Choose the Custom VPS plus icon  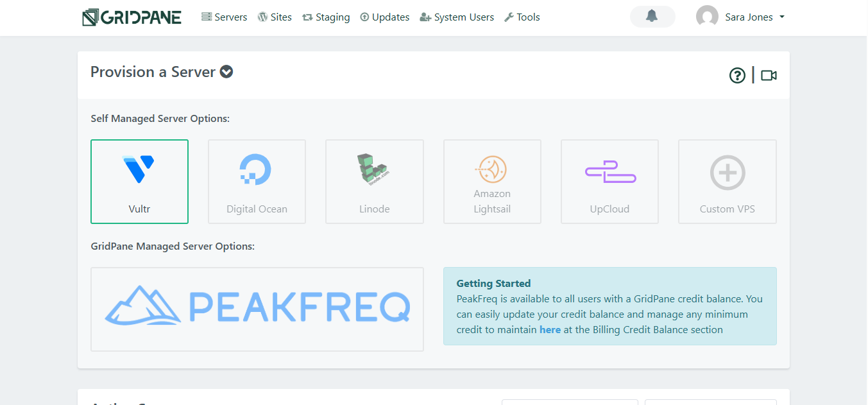coord(728,173)
